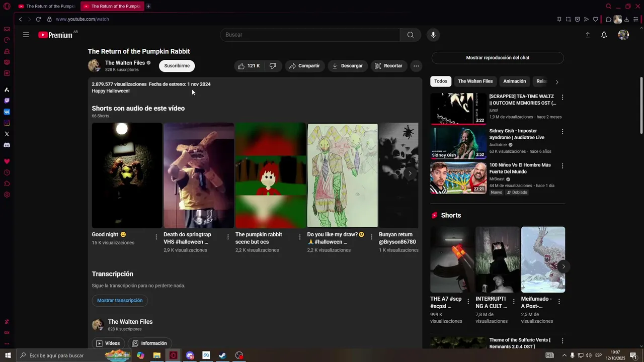Click Sidney Gish Imposter Syndrome title

coord(517,134)
